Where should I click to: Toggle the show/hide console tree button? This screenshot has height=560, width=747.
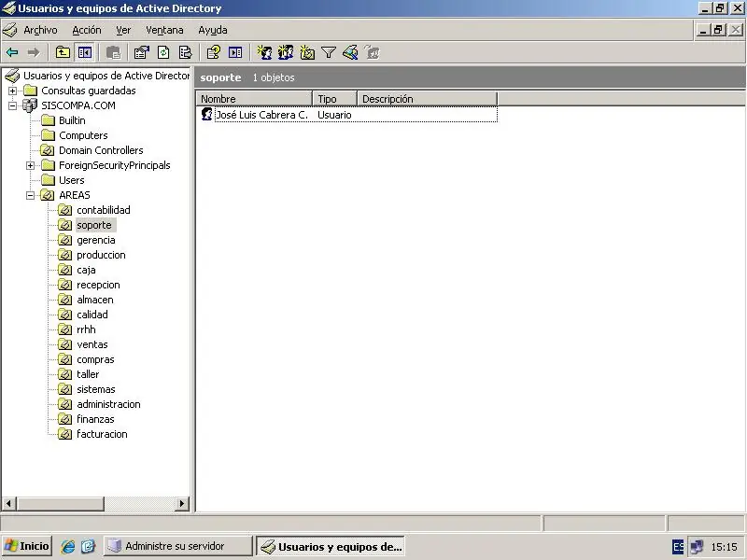85,52
